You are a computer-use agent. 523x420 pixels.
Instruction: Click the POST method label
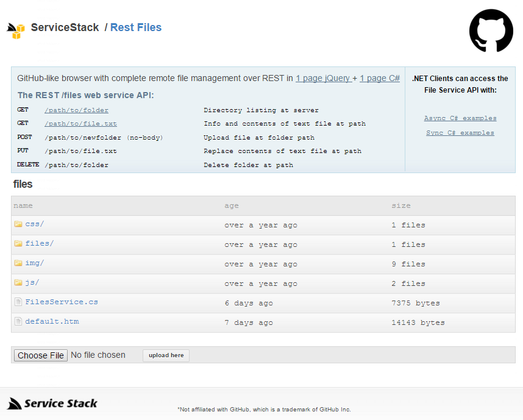pyautogui.click(x=24, y=137)
